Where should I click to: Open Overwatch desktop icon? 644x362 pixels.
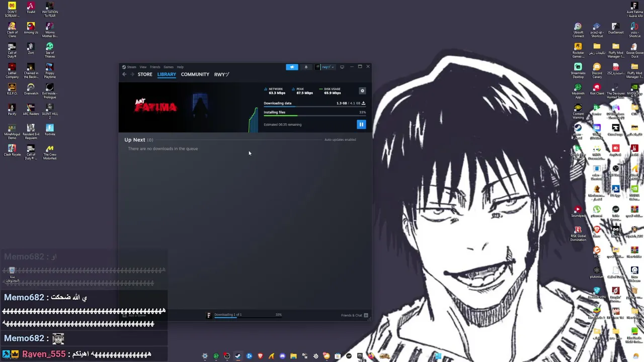[31, 89]
